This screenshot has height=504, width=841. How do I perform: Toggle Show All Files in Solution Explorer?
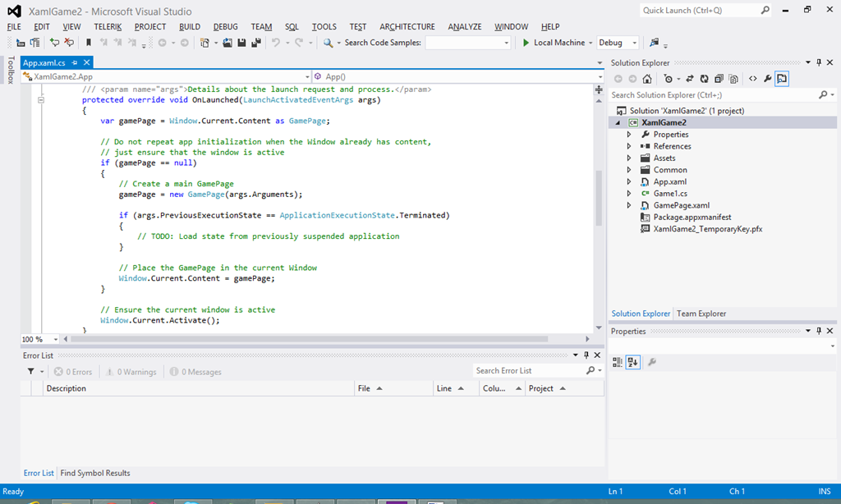pyautogui.click(x=733, y=79)
